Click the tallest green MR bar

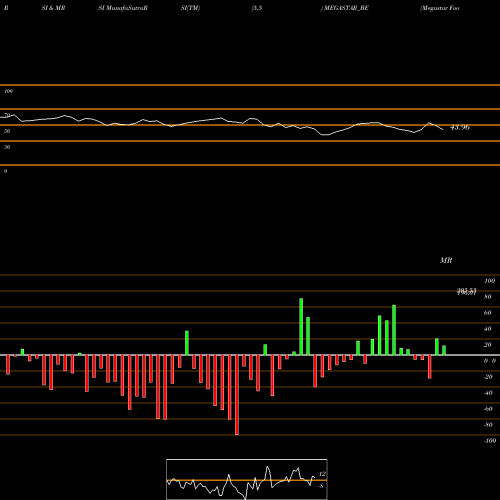click(301, 327)
